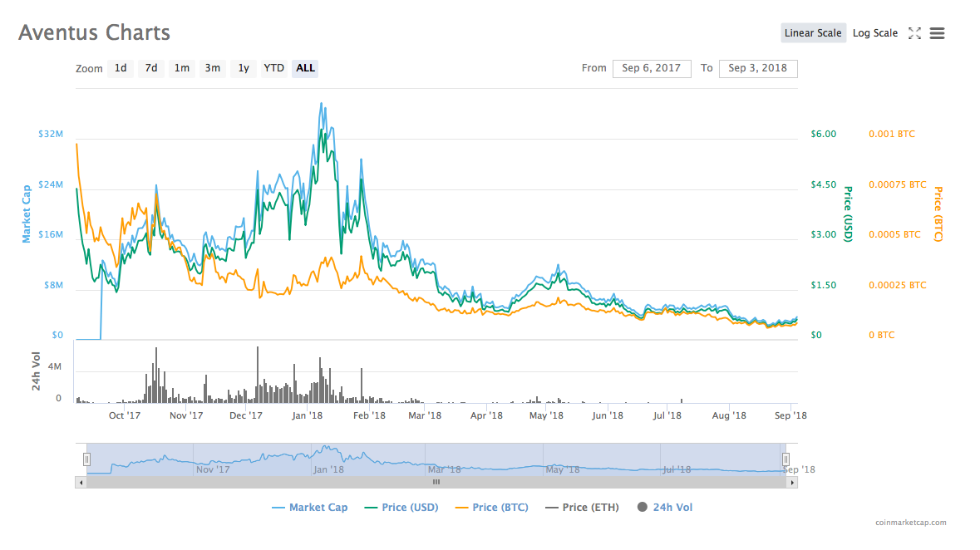
Task: Select the ALL zoom range
Action: pyautogui.click(x=305, y=68)
